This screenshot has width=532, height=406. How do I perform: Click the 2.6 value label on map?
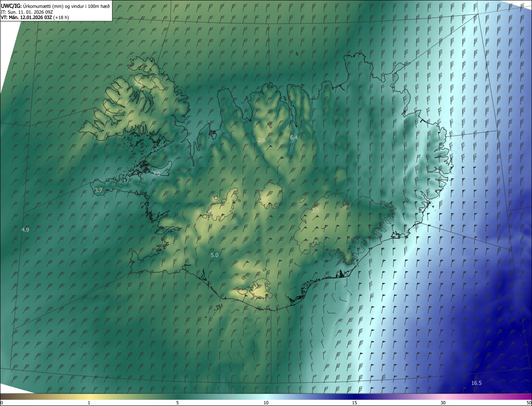[x=261, y=140]
